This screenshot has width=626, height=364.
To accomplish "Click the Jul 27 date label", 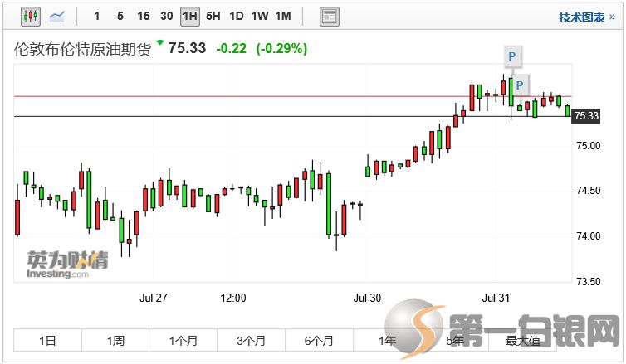I will click(154, 298).
